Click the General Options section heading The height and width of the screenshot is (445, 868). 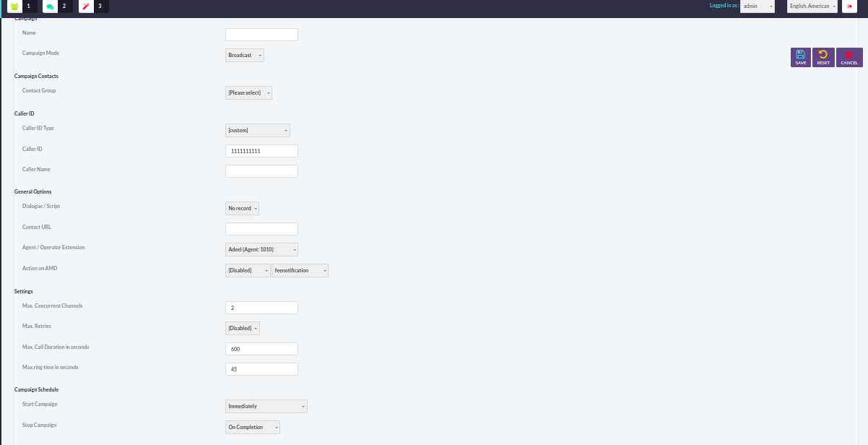(x=33, y=191)
